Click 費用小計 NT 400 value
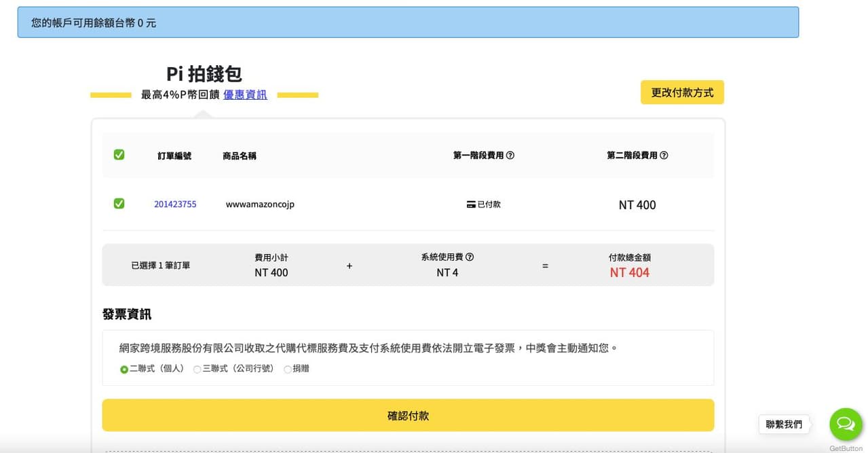Screen dimensions: 868x453 click(x=271, y=273)
